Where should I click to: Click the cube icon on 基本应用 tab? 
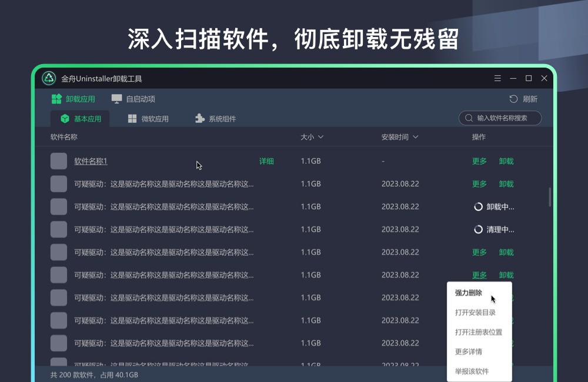click(66, 118)
